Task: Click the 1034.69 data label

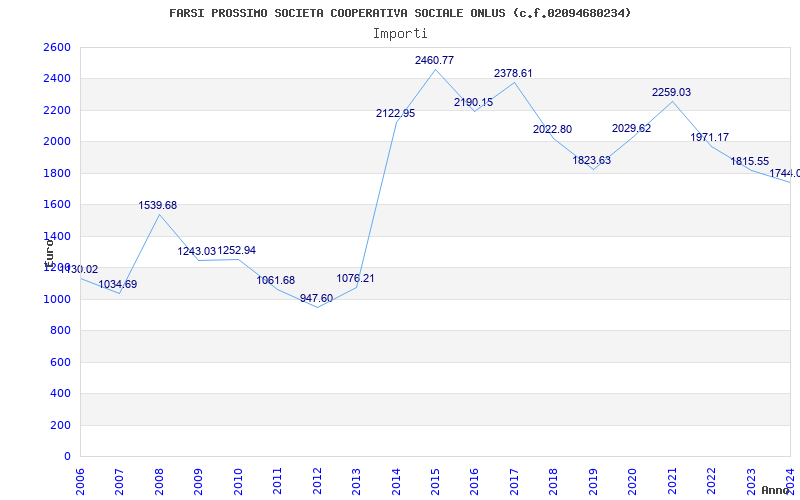Action: [118, 285]
